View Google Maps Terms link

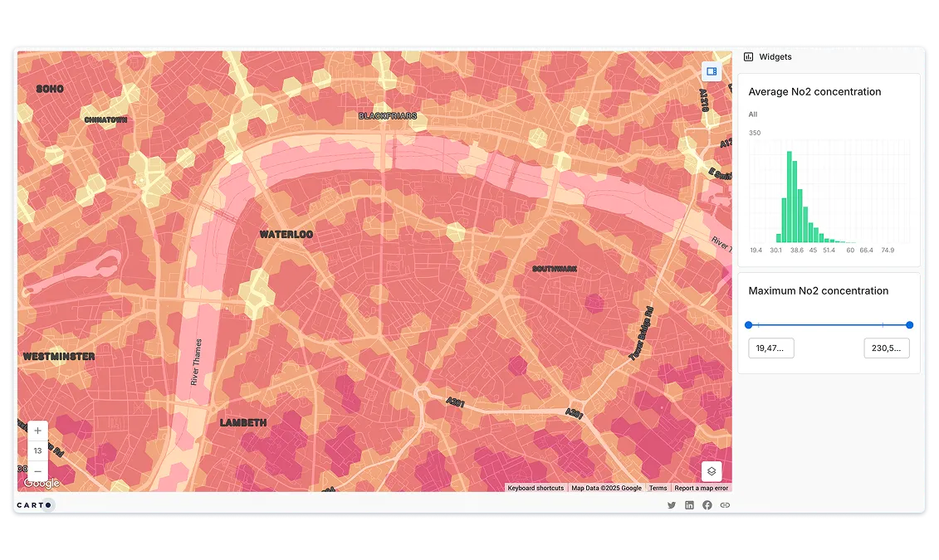[x=658, y=488]
